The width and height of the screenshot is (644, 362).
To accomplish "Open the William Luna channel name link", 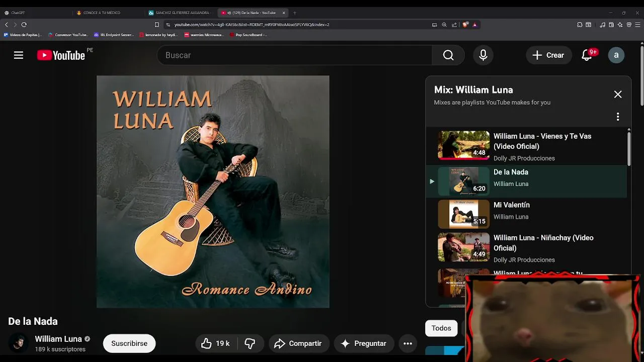I will (x=58, y=339).
